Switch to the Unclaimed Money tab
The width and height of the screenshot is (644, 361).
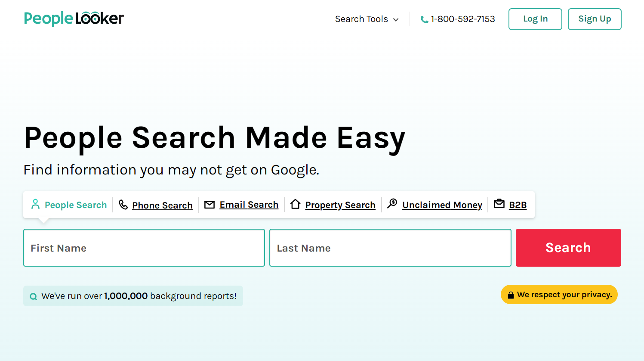[x=442, y=205]
